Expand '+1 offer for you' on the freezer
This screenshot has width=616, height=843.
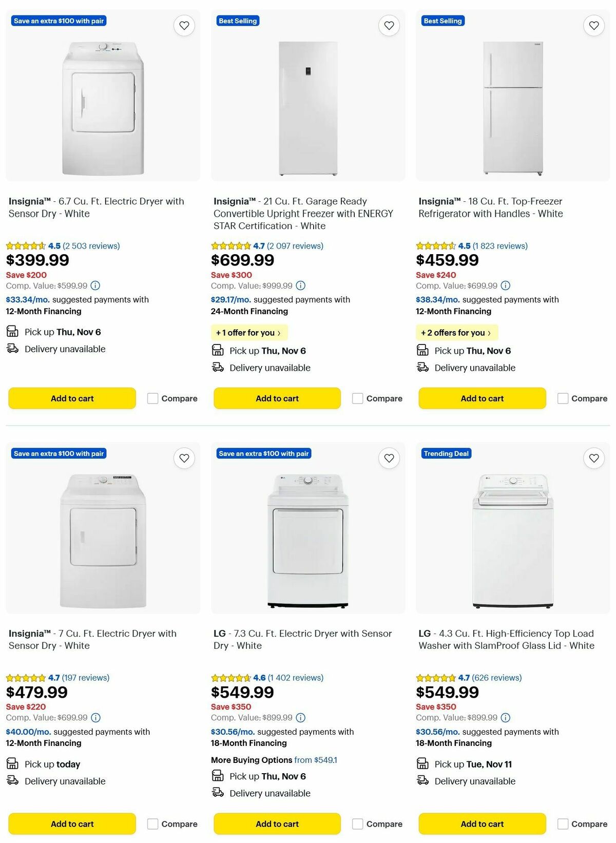pos(249,333)
